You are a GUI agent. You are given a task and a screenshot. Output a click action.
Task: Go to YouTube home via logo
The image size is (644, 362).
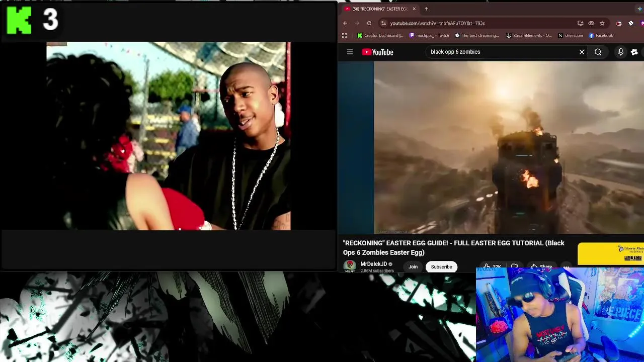[377, 52]
